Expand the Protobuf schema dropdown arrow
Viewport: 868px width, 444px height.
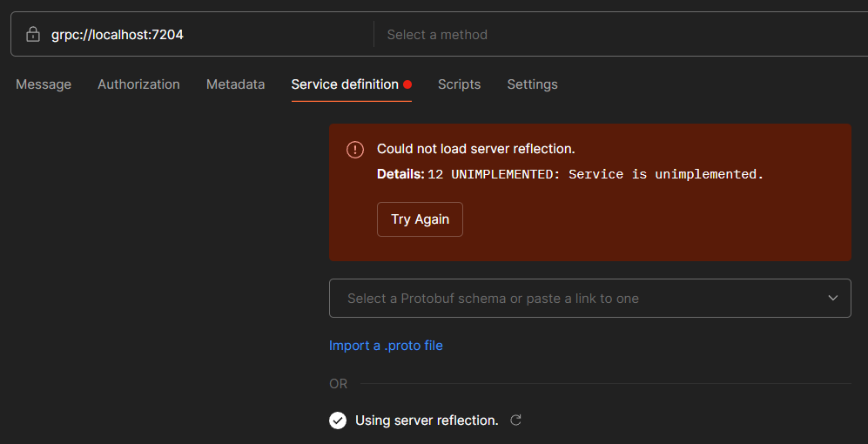[833, 299]
